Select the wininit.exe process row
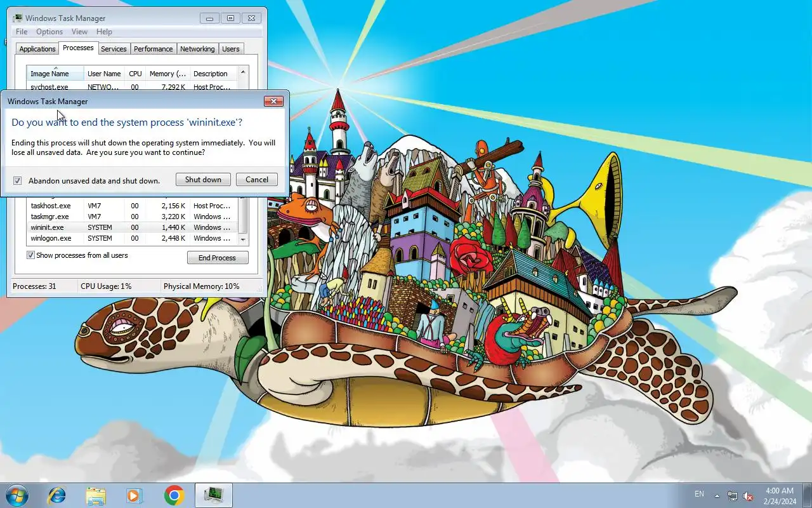 (132, 227)
